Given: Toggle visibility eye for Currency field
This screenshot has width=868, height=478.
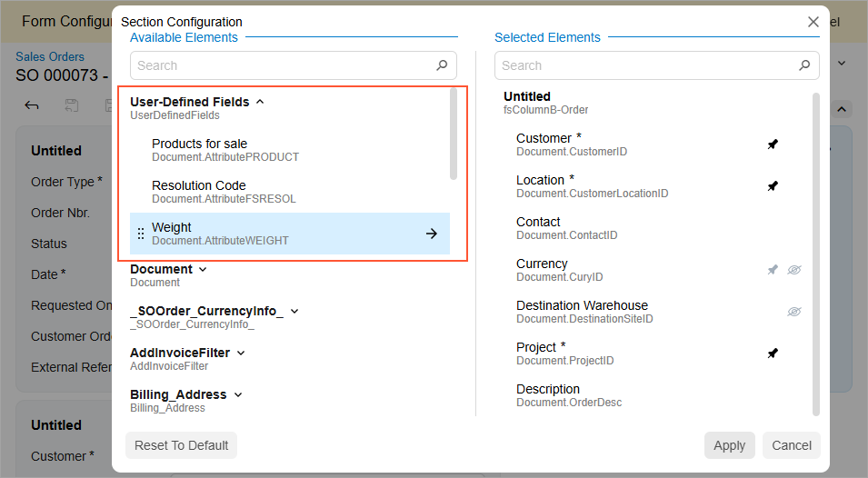Looking at the screenshot, I should click(794, 270).
